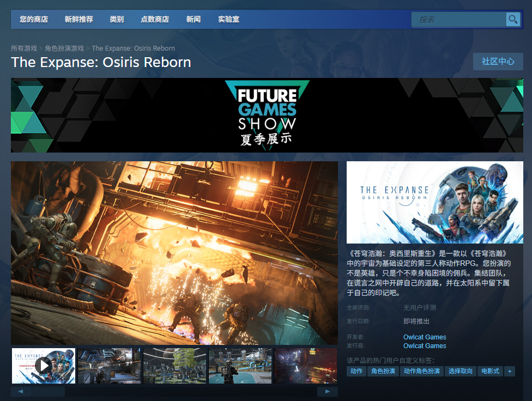The height and width of the screenshot is (401, 532).
Task: Select the 电影式 tag
Action: click(x=490, y=371)
